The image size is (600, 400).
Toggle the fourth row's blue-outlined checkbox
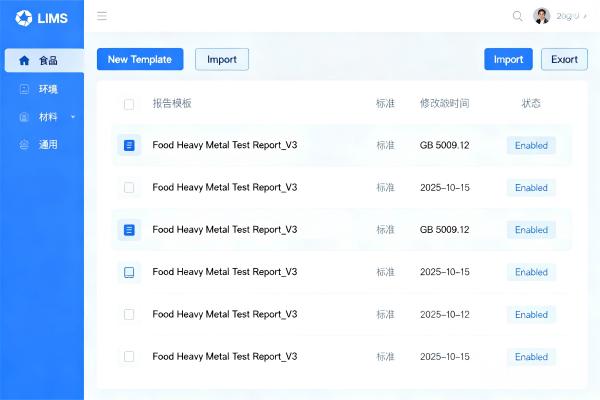[x=129, y=272]
